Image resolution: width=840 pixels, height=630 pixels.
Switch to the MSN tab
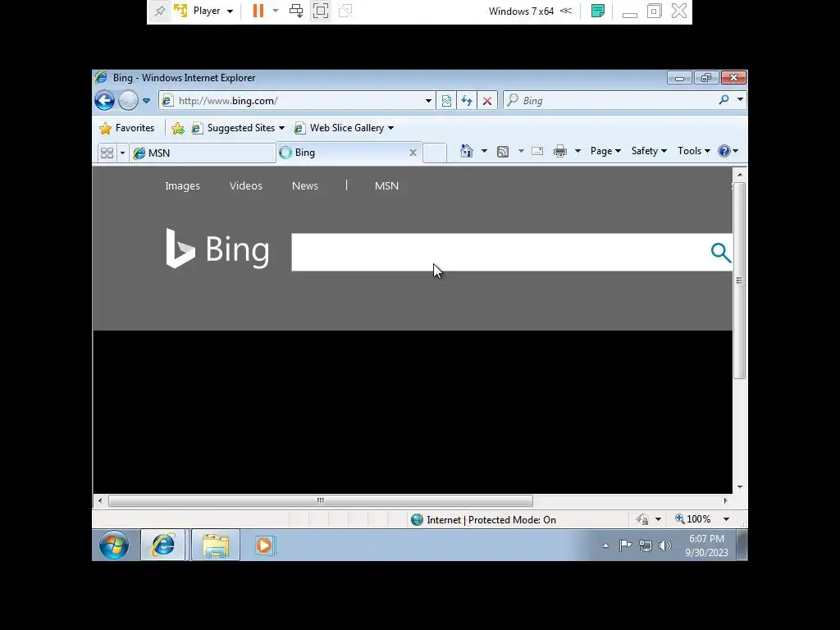[203, 153]
